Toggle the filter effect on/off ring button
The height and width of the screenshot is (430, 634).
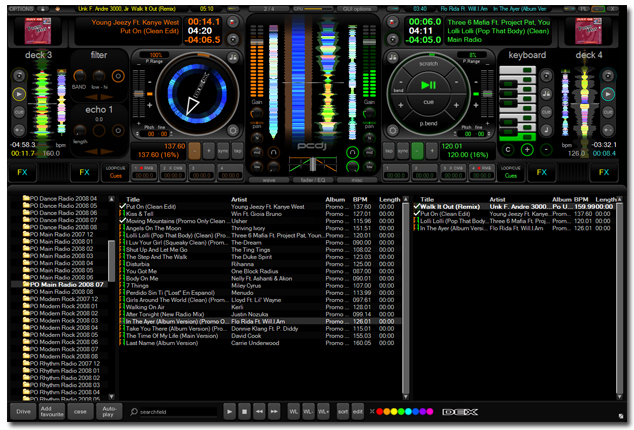pos(118,76)
